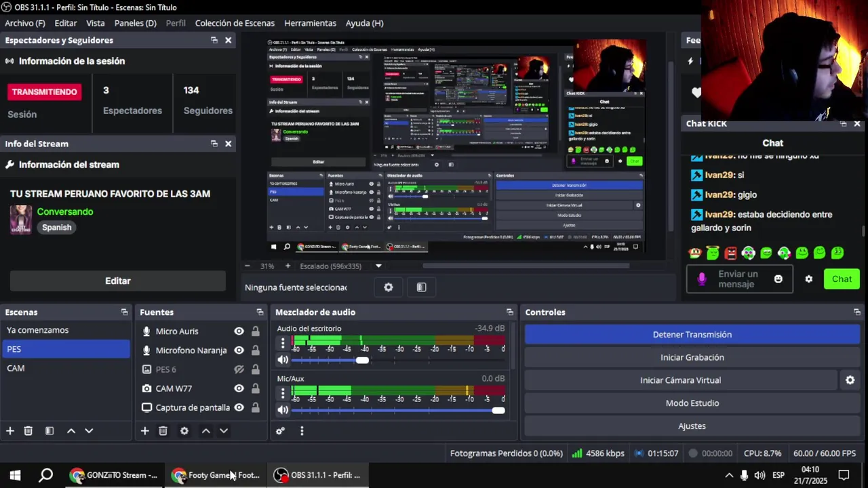
Task: Click the chat message input field
Action: (x=739, y=279)
